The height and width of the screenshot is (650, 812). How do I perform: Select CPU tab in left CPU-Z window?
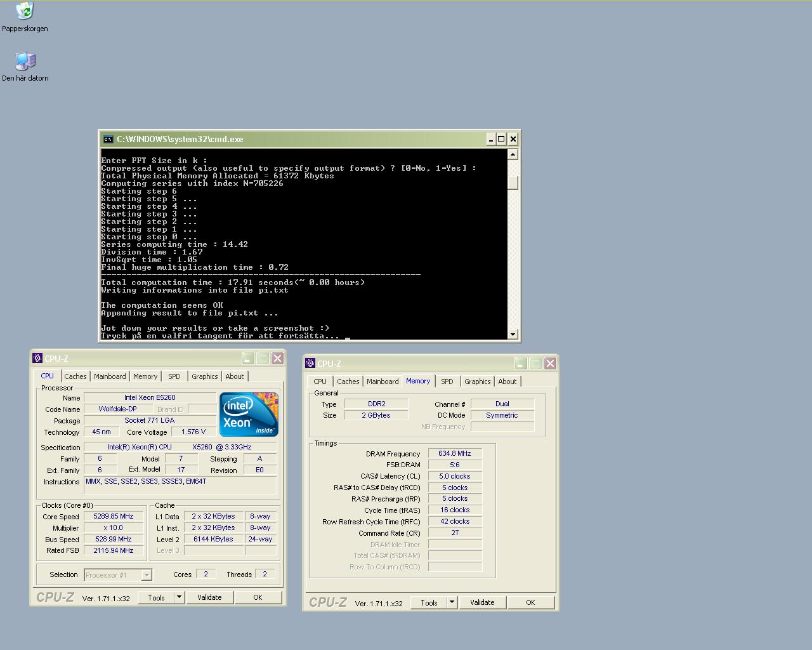(x=48, y=376)
